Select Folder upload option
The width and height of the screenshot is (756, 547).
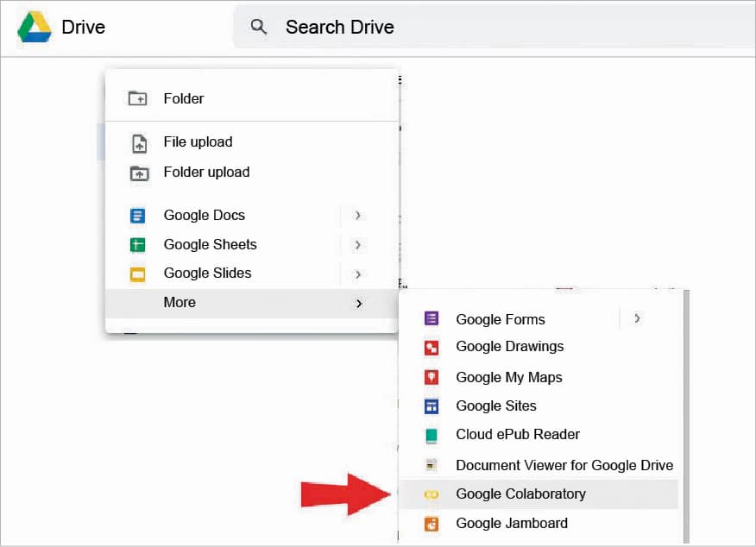point(206,173)
